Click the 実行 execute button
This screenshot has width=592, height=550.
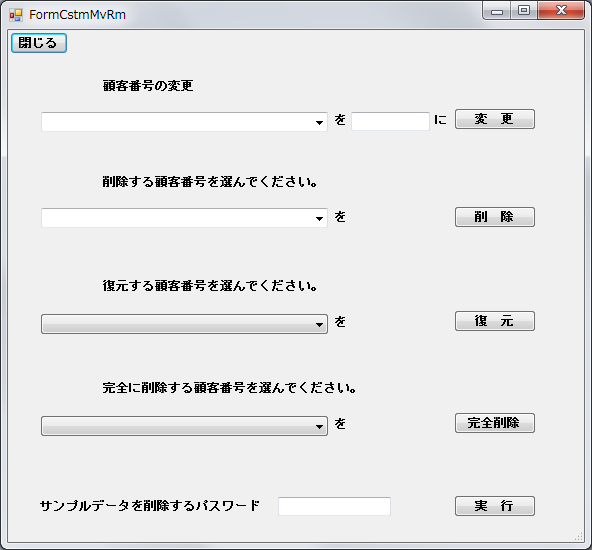[495, 506]
